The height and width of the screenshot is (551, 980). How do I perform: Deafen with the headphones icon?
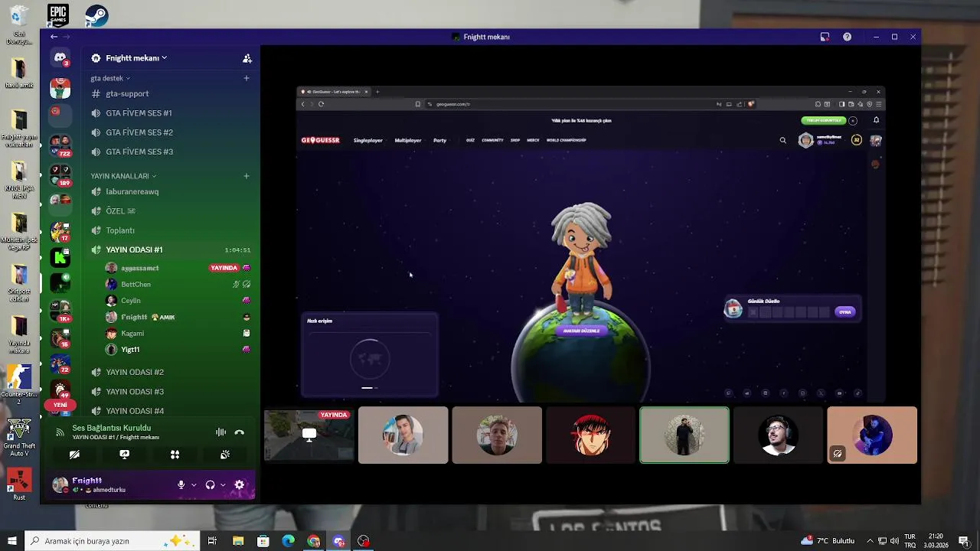[210, 484]
